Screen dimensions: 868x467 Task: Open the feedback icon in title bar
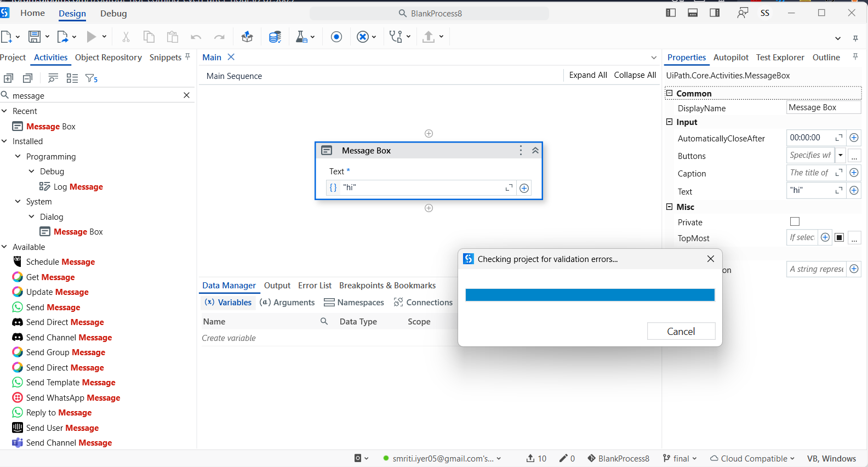743,13
